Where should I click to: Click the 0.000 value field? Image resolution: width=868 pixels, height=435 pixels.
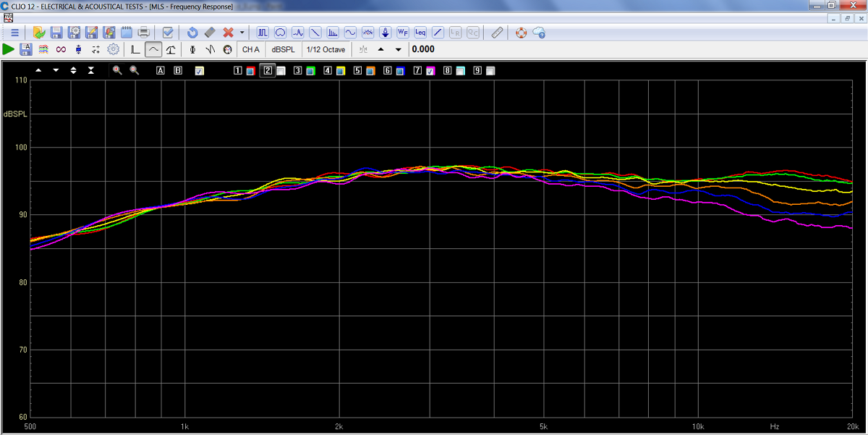pos(423,49)
